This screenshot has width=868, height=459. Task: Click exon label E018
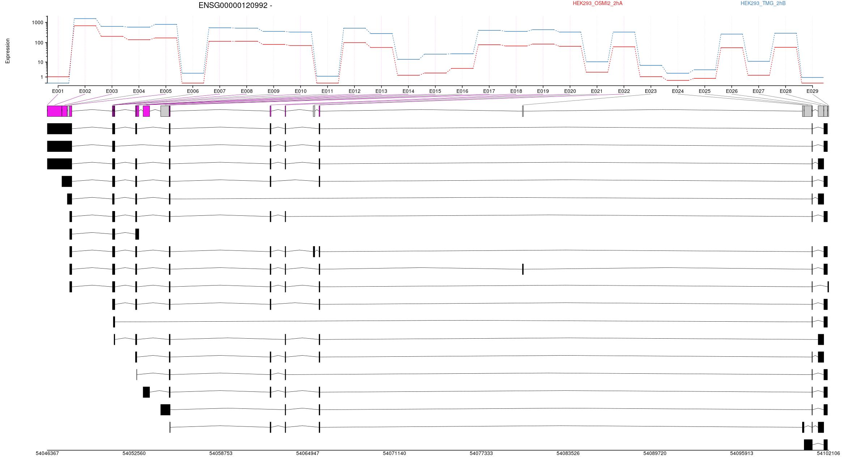point(516,91)
